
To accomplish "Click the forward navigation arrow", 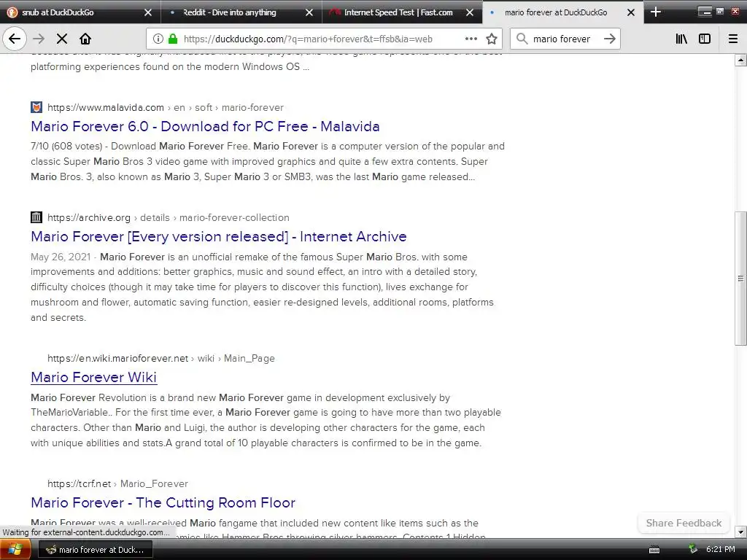I will 39,39.
